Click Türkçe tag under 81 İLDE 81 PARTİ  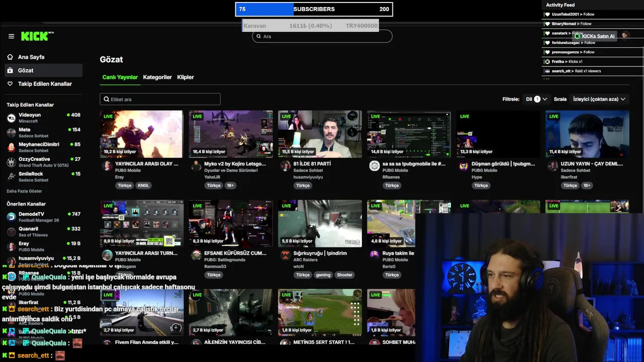point(303,186)
